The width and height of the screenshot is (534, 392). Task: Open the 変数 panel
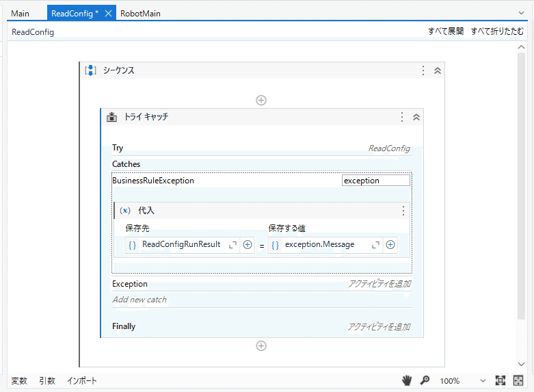[19, 381]
